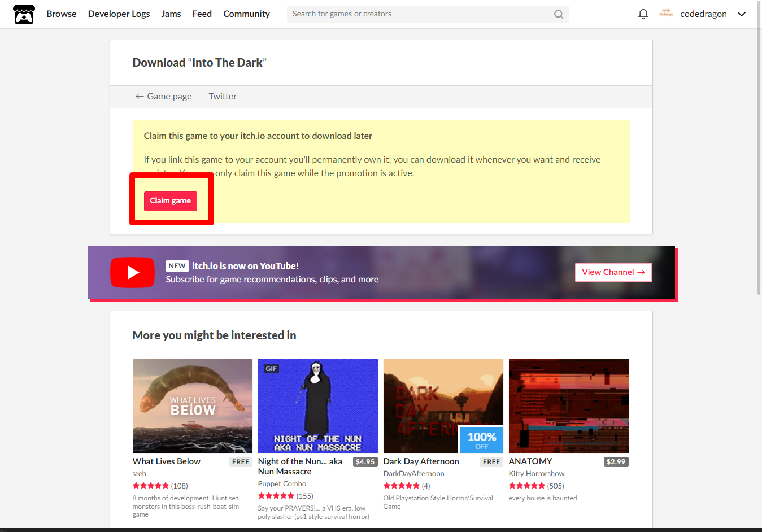Click the Claim game button
Viewport: 762px width, 532px height.
pos(171,201)
